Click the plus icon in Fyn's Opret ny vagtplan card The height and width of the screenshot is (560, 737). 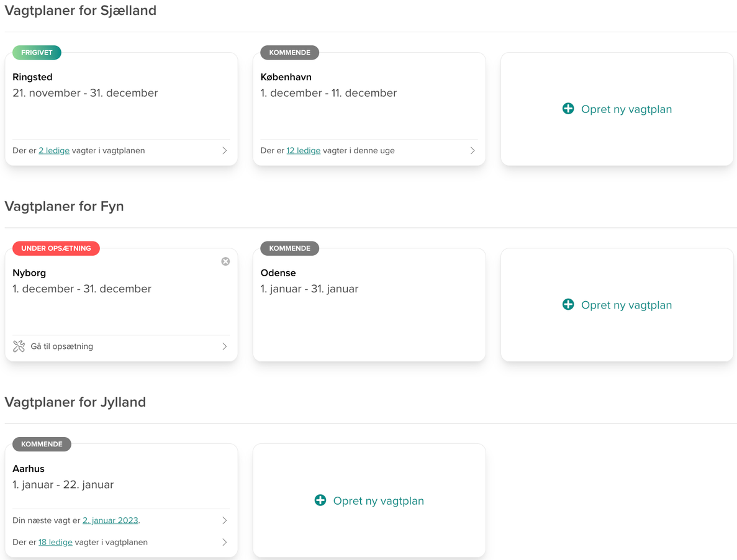tap(567, 304)
